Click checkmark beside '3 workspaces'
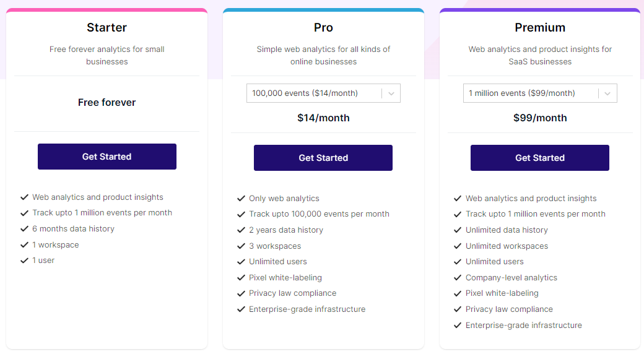Screen dimensions: 644x354 pyautogui.click(x=241, y=246)
